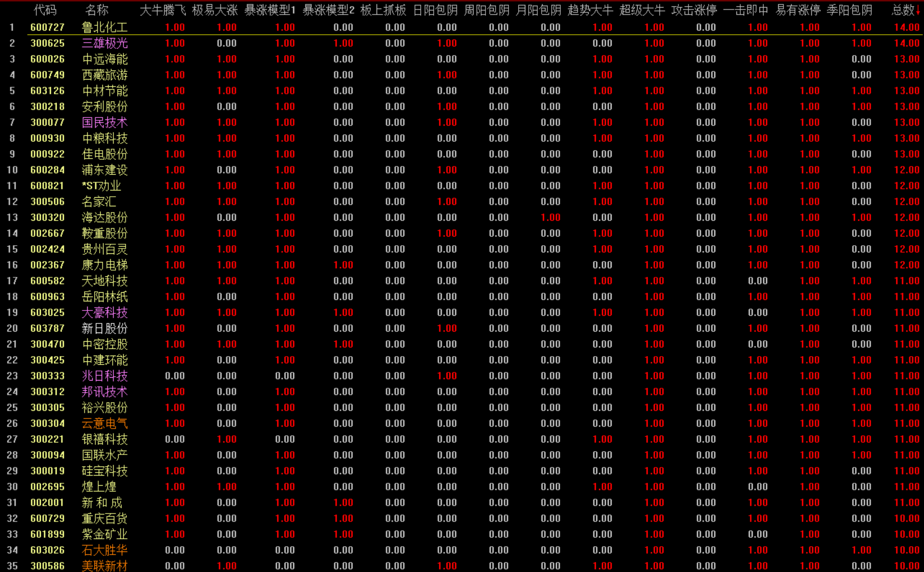Click stock code 300333
This screenshot has width=924, height=572.
47,376
